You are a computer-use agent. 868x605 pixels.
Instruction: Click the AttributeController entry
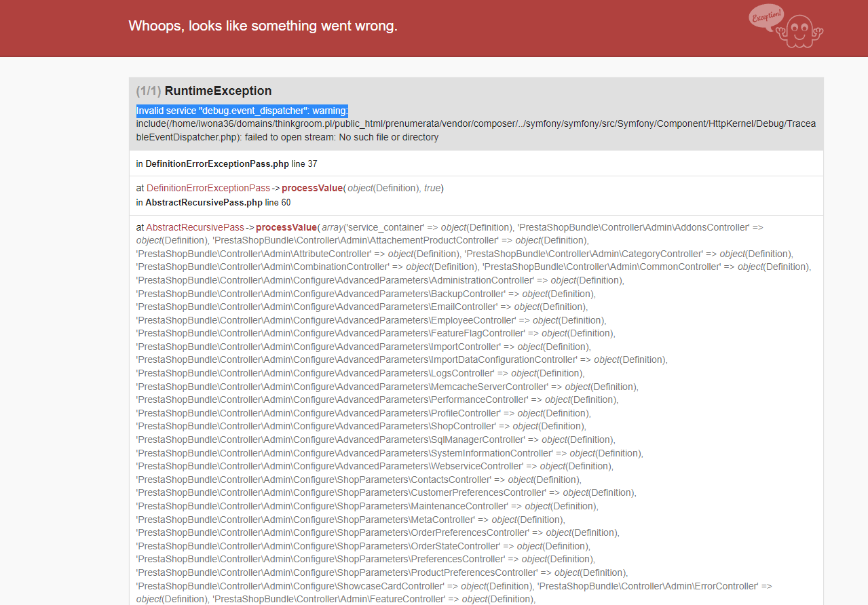(x=254, y=254)
